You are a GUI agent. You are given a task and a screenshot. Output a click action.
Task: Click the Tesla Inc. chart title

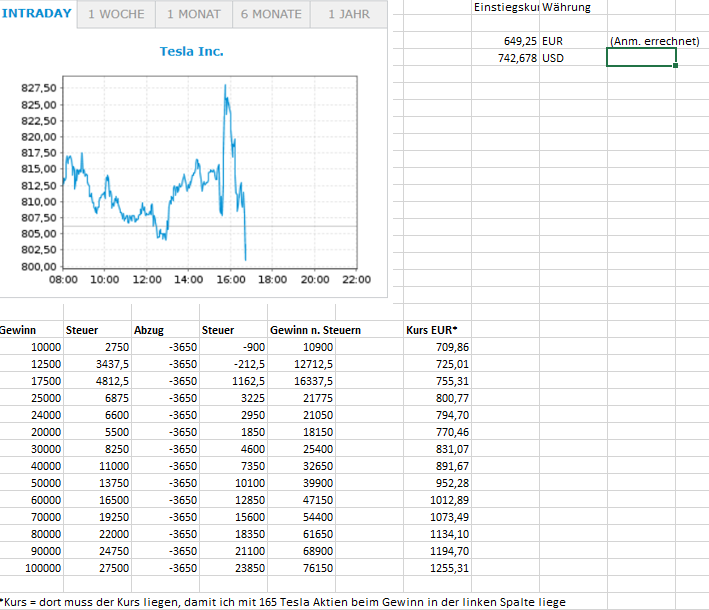pos(192,51)
